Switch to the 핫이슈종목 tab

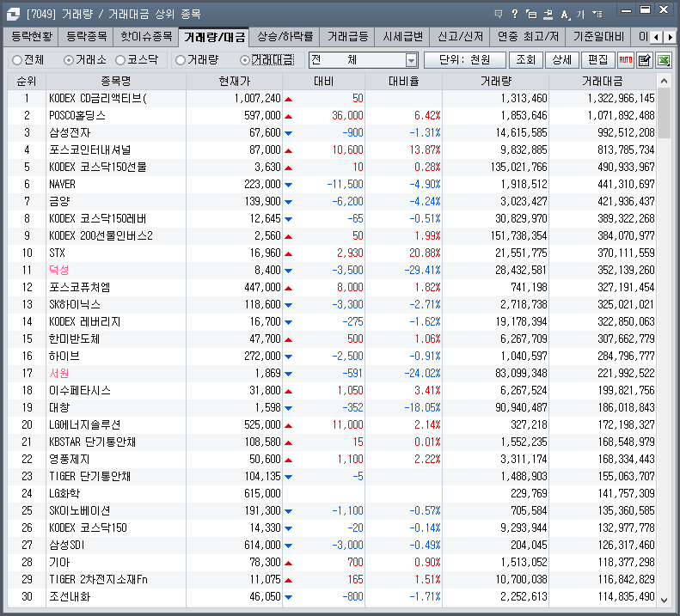tap(146, 36)
